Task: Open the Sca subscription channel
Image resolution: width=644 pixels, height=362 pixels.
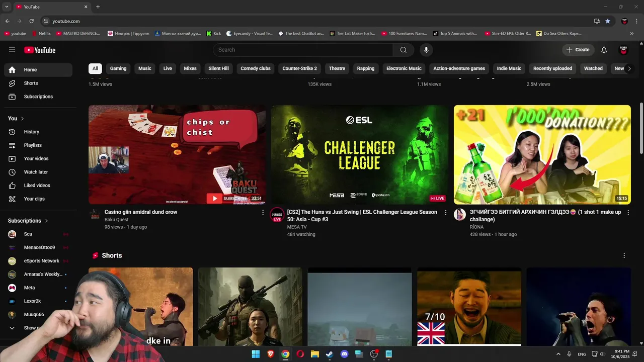Action: tap(38, 234)
